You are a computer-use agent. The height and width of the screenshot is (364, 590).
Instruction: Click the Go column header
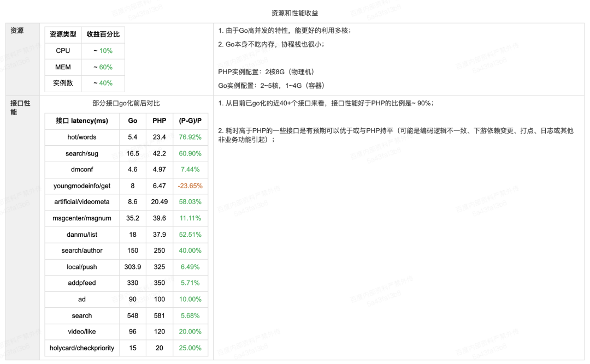[x=132, y=121]
